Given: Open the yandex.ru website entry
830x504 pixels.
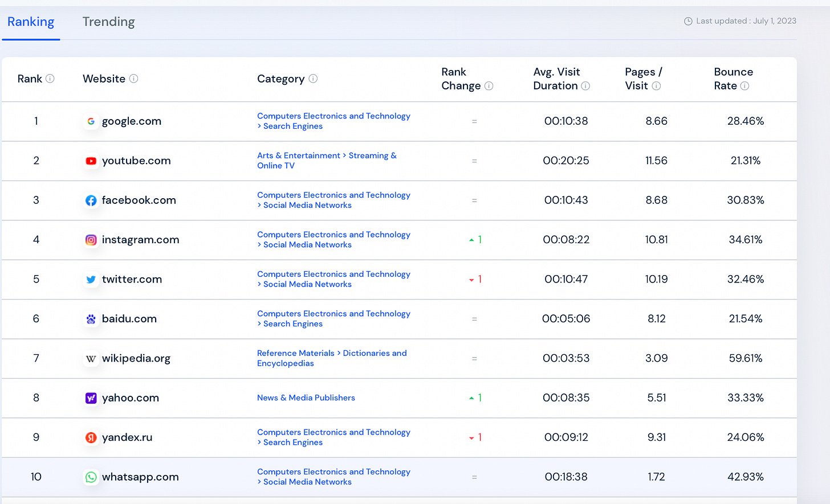Looking at the screenshot, I should click(127, 437).
